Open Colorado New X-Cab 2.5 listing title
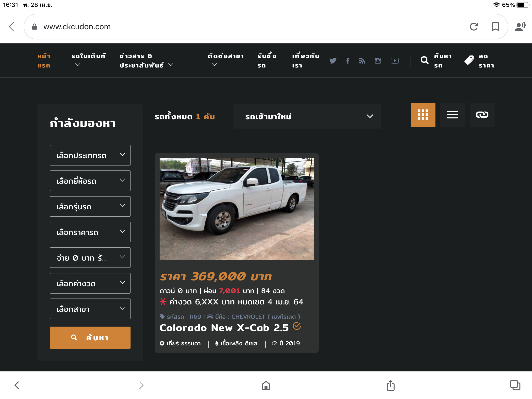 [224, 328]
